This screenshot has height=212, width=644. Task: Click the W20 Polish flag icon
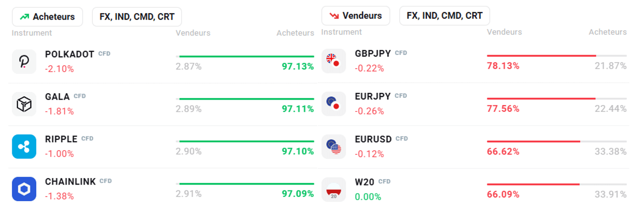point(334,189)
